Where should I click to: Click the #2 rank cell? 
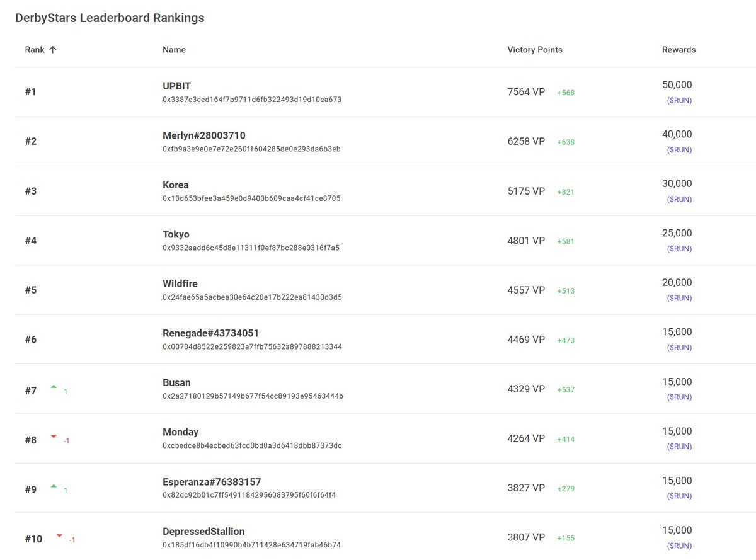tap(31, 142)
